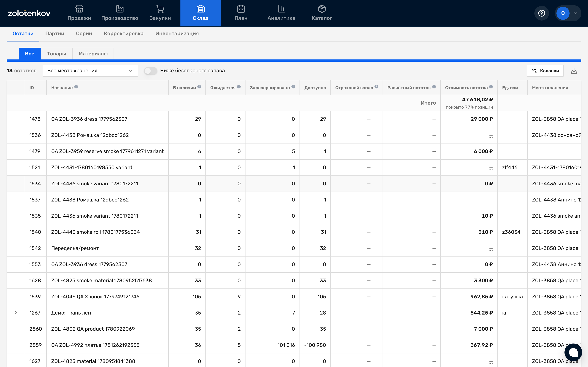Download the stock table export
Image resolution: width=588 pixels, height=367 pixels.
pyautogui.click(x=574, y=71)
